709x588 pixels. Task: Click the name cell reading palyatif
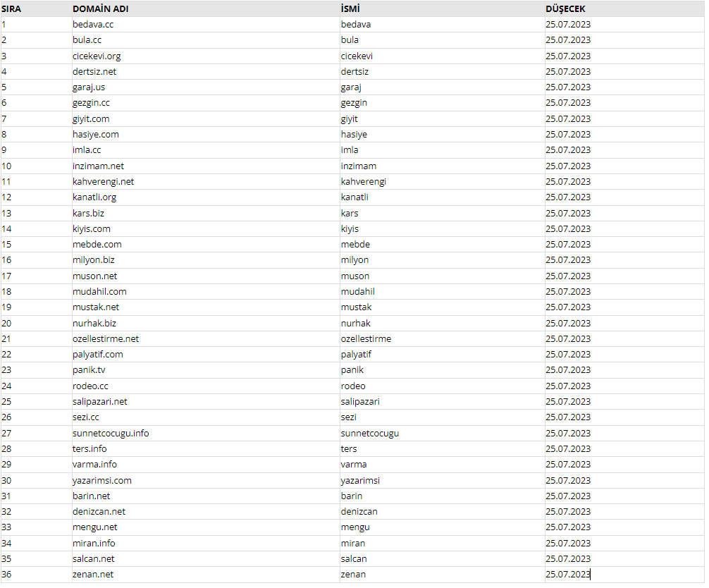[442, 355]
